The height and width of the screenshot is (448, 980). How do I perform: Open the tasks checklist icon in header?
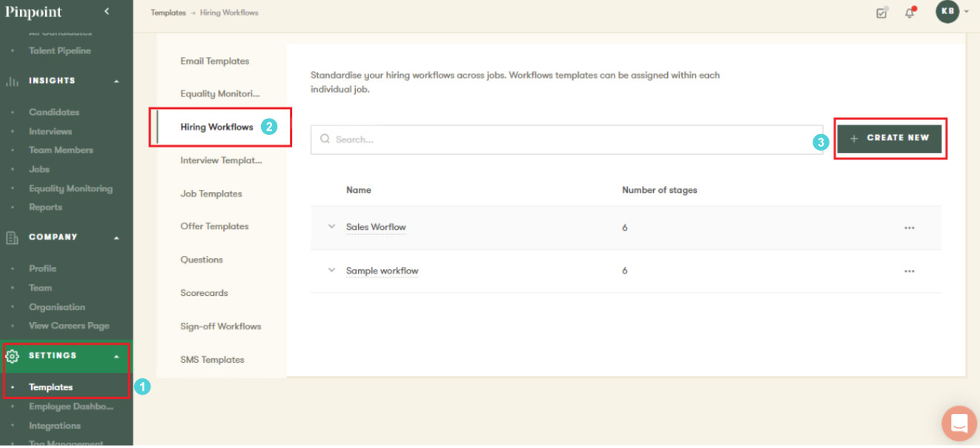(881, 13)
